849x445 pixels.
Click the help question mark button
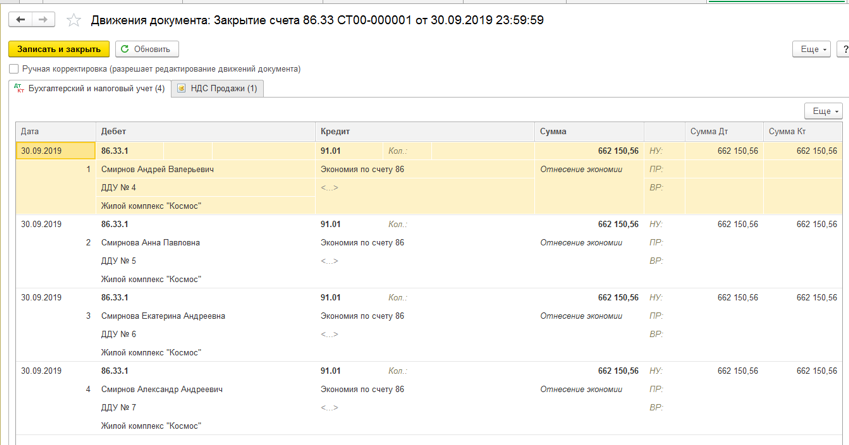[845, 49]
